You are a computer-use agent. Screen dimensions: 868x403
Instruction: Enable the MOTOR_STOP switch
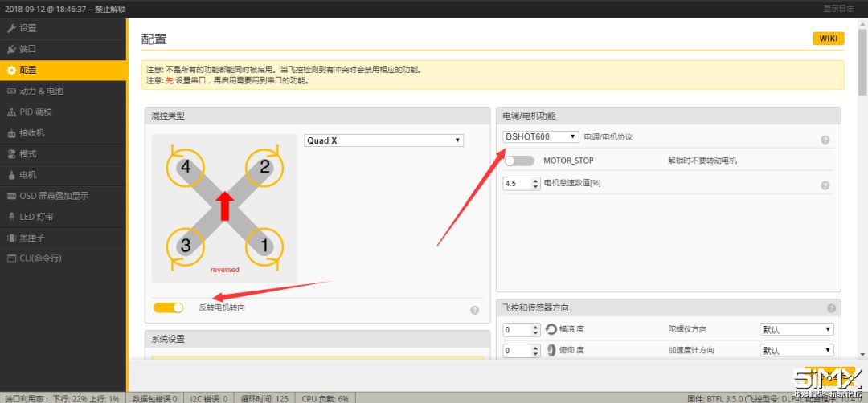click(519, 161)
